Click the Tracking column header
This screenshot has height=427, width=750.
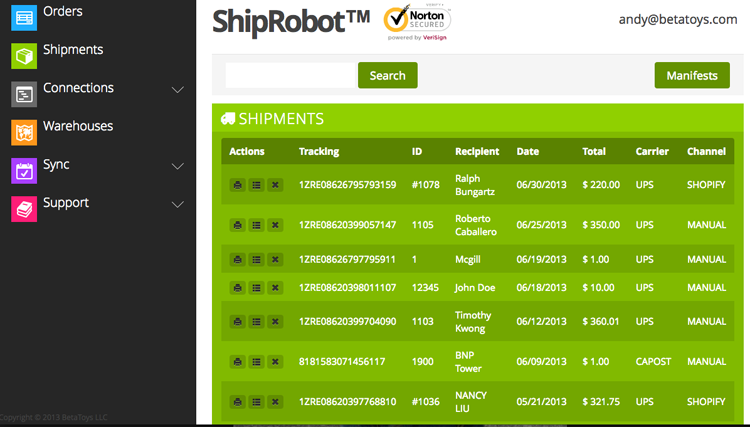pyautogui.click(x=319, y=152)
